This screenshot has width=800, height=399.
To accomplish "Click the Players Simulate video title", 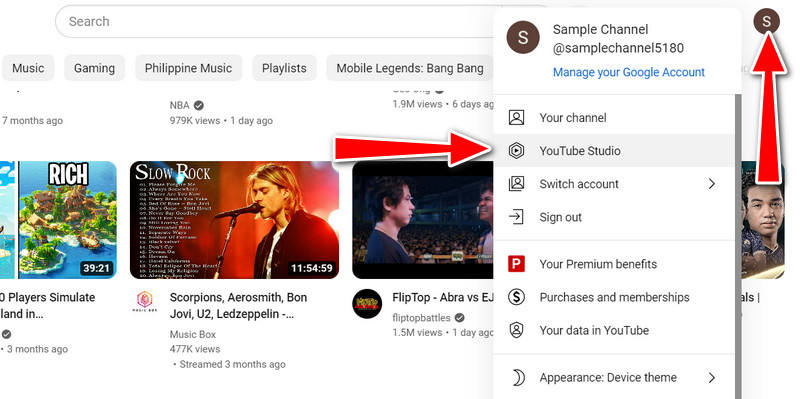I will tap(47, 306).
